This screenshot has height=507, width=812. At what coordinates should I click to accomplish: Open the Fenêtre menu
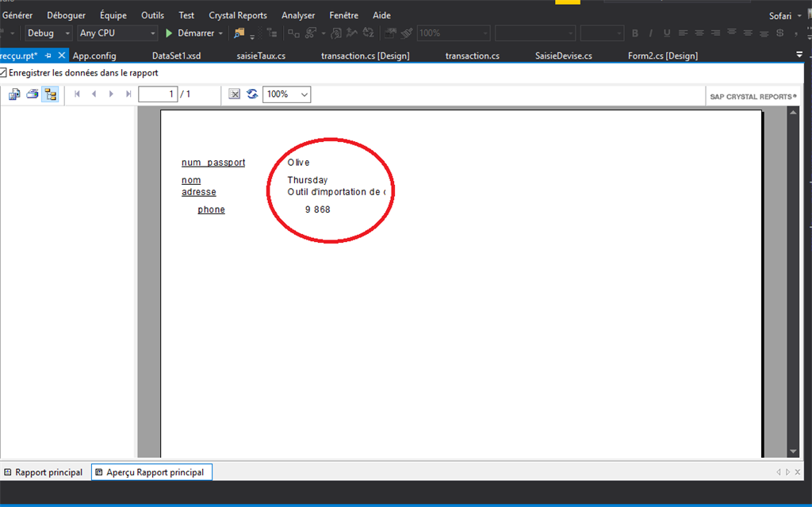(x=344, y=16)
